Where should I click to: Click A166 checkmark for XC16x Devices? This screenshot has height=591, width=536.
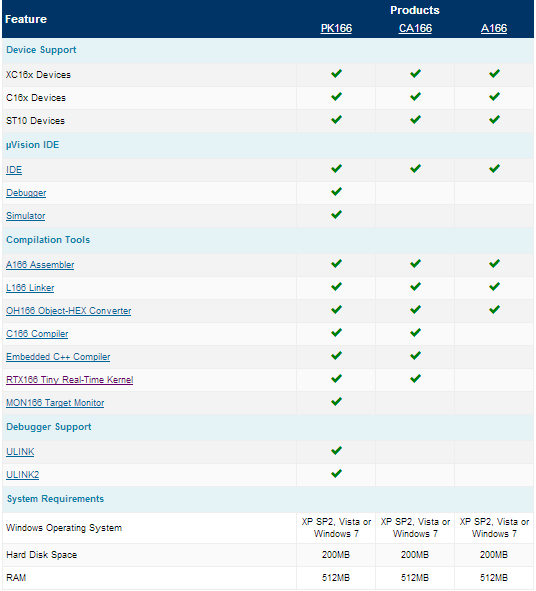pos(495,73)
